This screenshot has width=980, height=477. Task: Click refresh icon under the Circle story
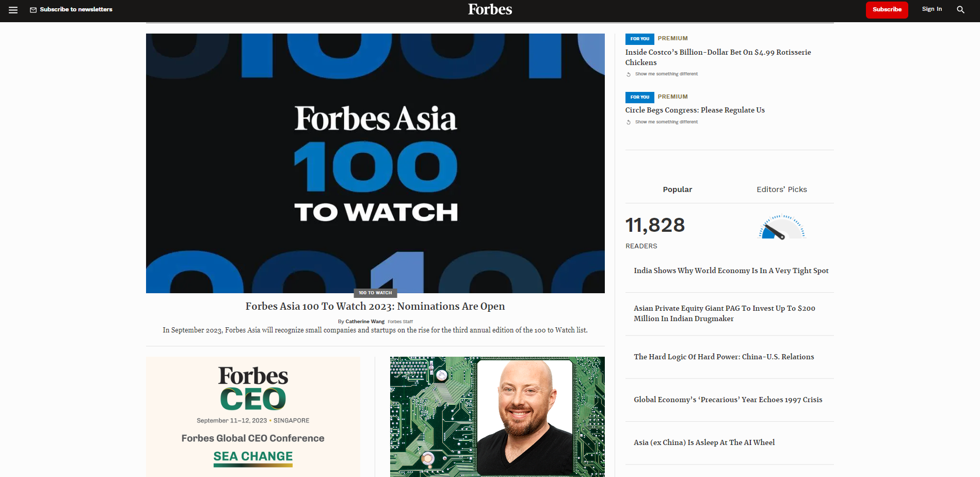pos(629,122)
